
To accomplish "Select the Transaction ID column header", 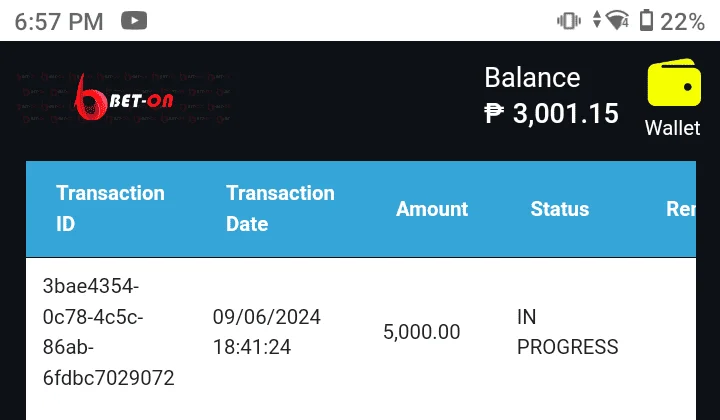I will click(110, 208).
